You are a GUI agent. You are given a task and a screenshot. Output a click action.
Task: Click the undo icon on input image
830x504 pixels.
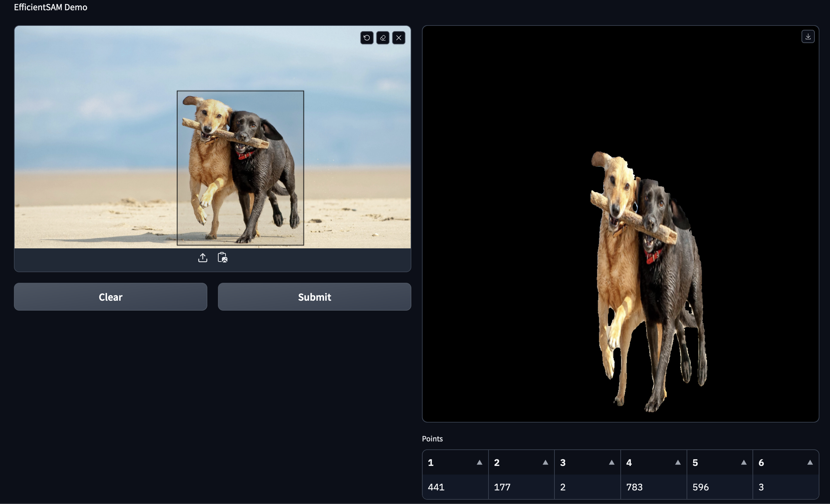pyautogui.click(x=367, y=38)
